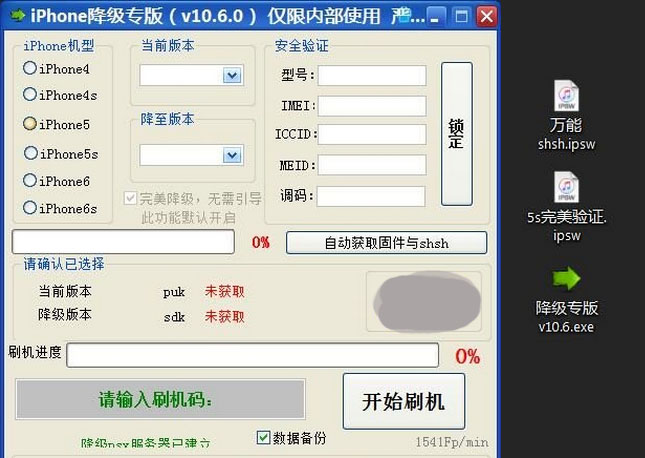Pick the iPhone6 radio button
645x458 pixels.
(x=30, y=180)
